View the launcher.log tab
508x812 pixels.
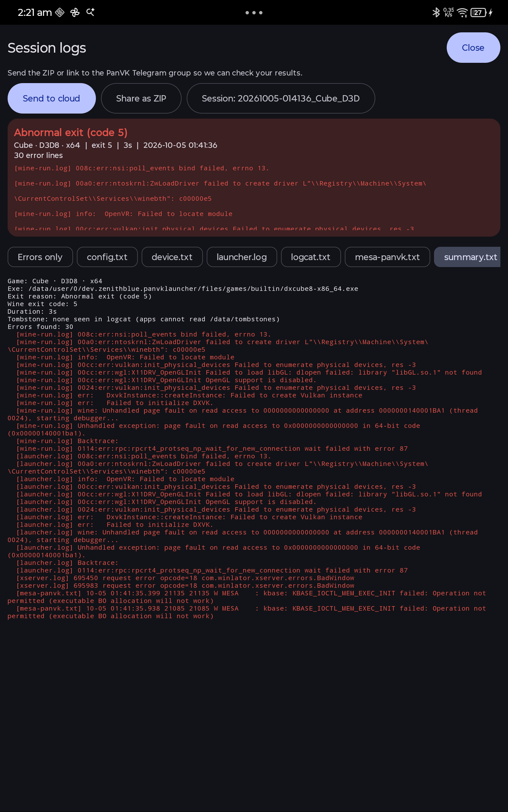tap(242, 257)
